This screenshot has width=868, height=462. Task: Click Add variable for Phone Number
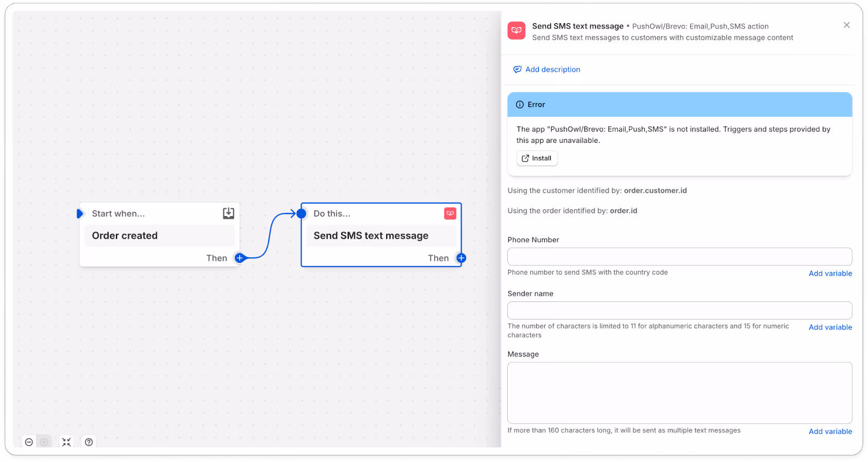[831, 274]
